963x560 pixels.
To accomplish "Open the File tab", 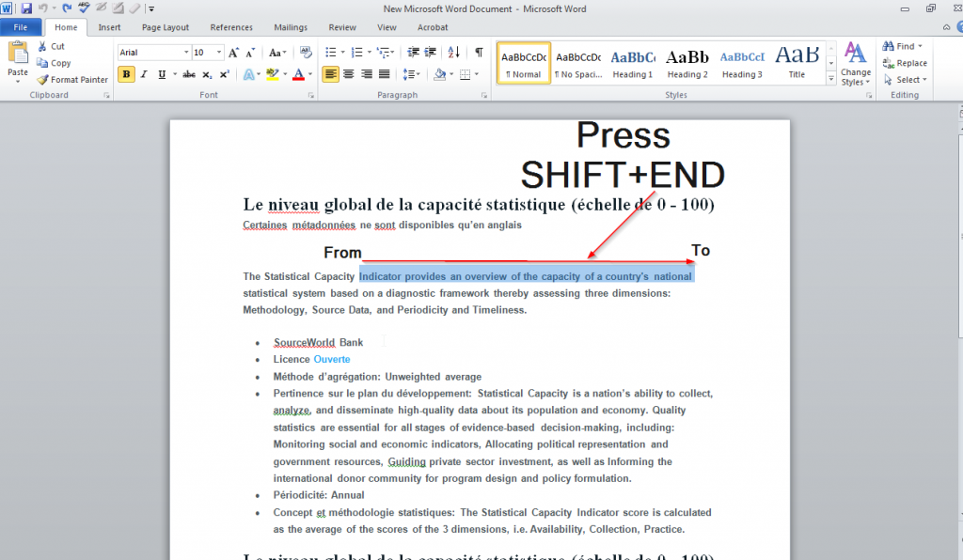I will pos(21,27).
